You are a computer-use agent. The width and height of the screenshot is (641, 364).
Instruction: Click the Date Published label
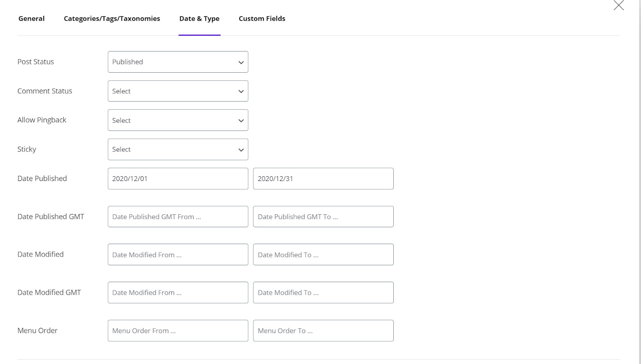point(42,178)
